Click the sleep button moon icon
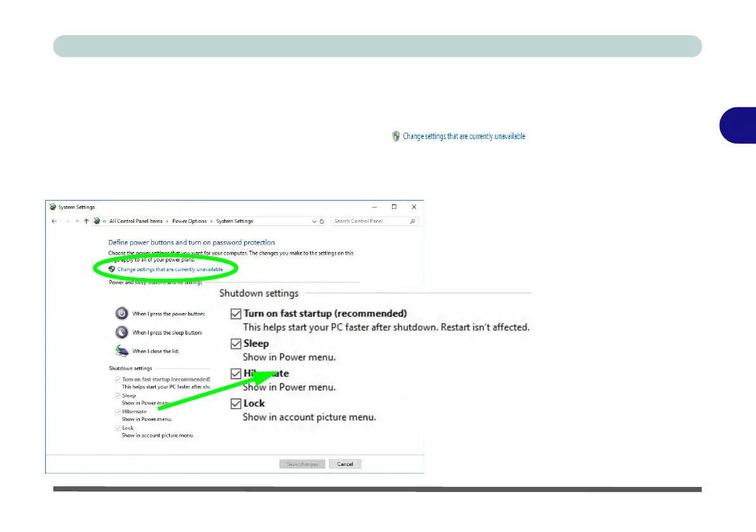This screenshot has width=756, height=532. pyautogui.click(x=121, y=332)
